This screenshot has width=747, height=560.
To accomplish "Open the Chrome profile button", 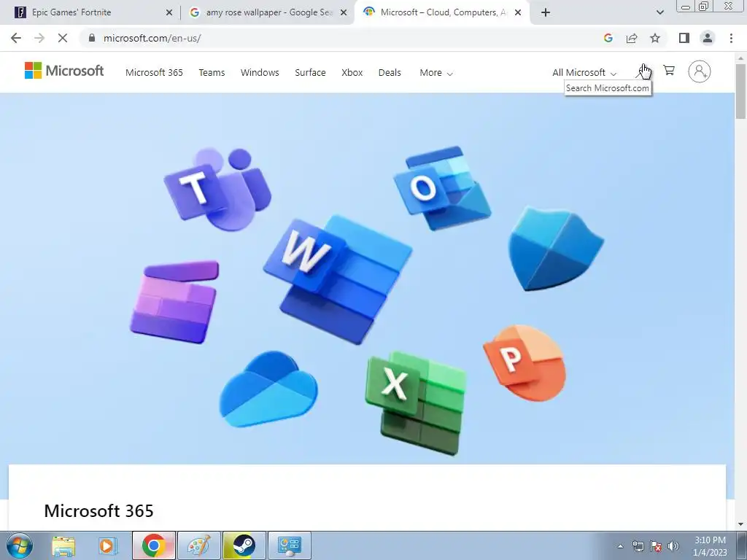I will click(x=708, y=38).
